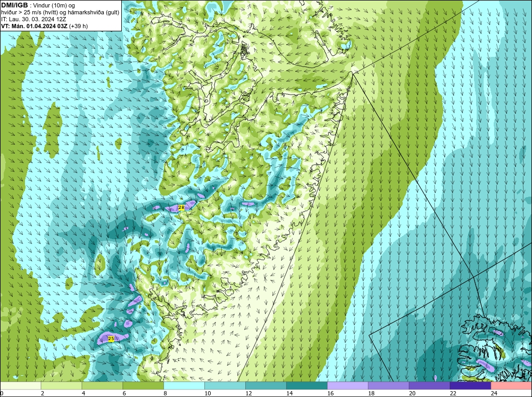Pick the 22–24 m/s dark indigo swatch
This screenshot has height=397, width=532.
click(470, 386)
